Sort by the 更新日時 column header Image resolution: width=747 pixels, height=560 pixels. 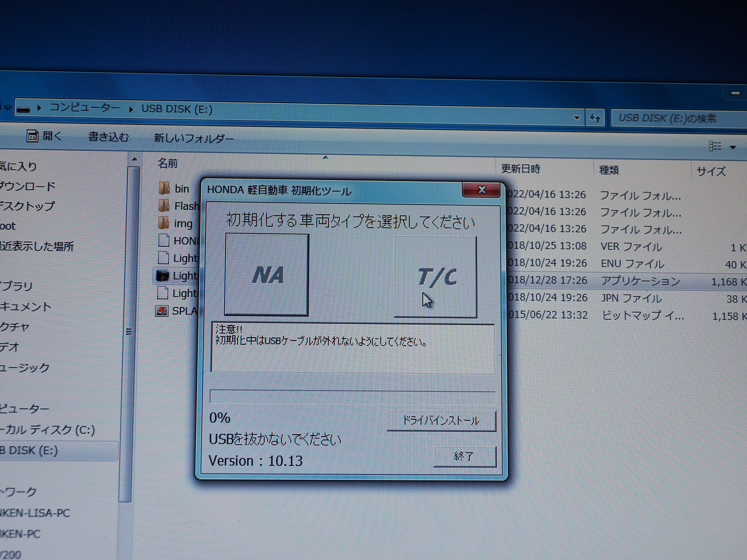[521, 169]
